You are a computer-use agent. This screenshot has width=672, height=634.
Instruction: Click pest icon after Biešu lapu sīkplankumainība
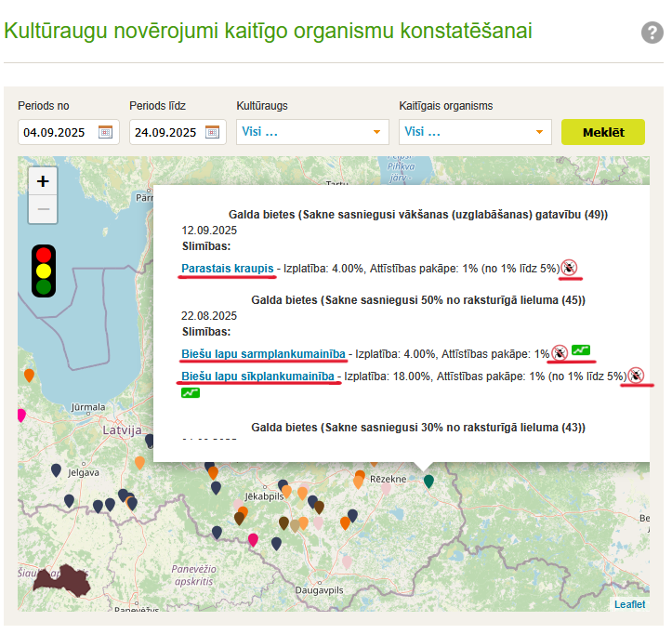pyautogui.click(x=636, y=376)
